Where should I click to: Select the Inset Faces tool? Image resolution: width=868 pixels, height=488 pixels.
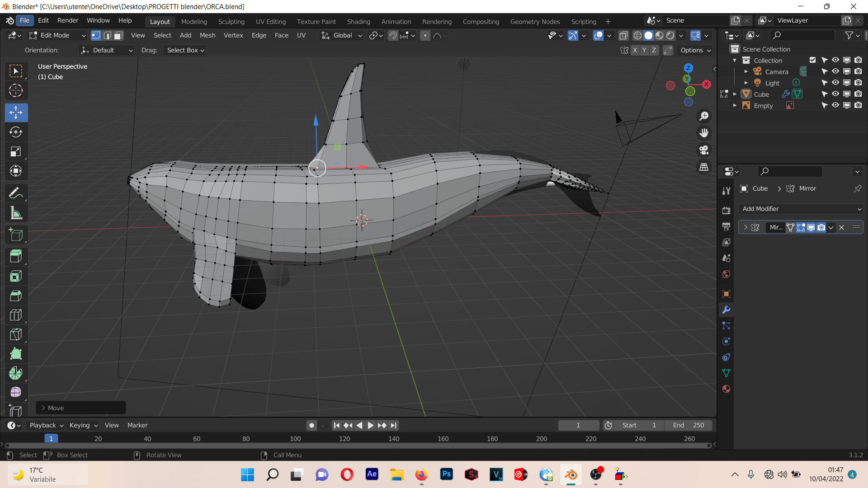[x=16, y=276]
